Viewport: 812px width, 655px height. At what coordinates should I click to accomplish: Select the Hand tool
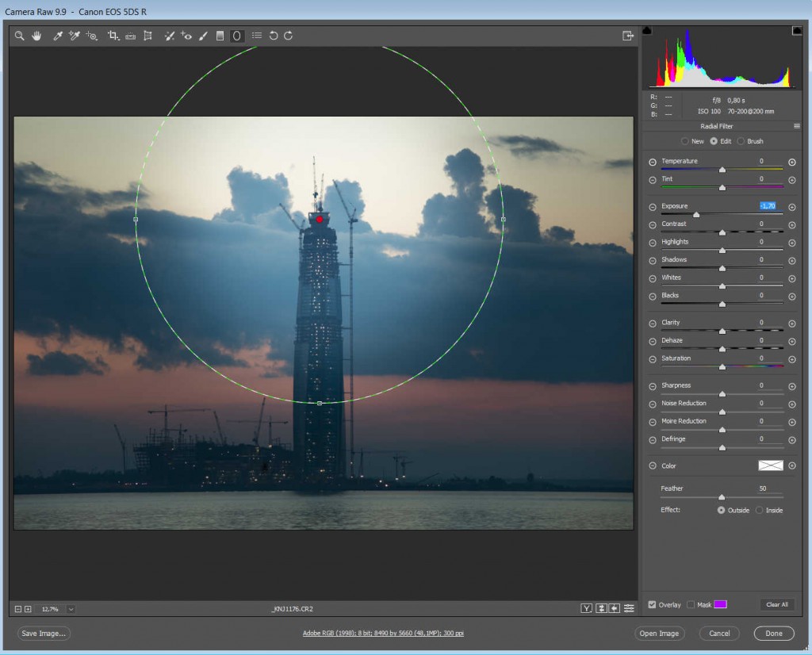pos(36,36)
